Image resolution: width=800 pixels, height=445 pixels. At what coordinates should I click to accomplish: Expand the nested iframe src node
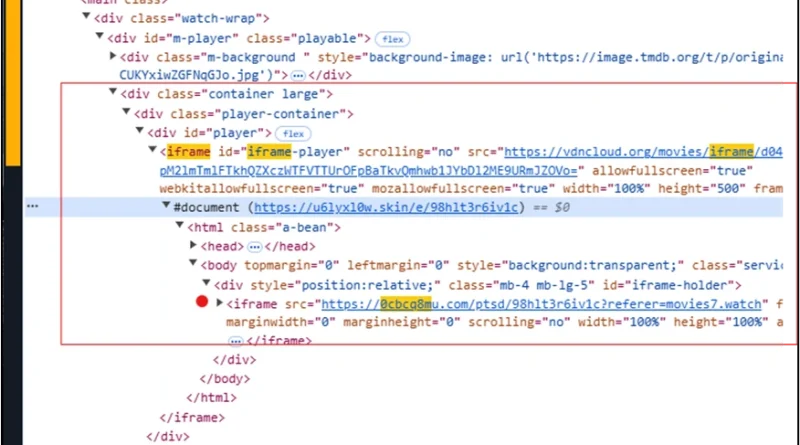click(219, 303)
